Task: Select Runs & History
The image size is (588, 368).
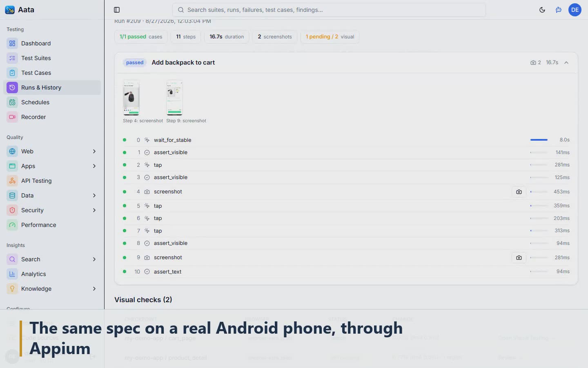Action: 52,88
